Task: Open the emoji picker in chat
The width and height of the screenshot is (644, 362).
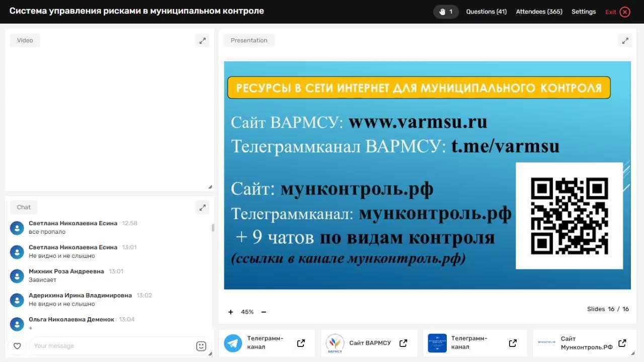Action: (201, 346)
